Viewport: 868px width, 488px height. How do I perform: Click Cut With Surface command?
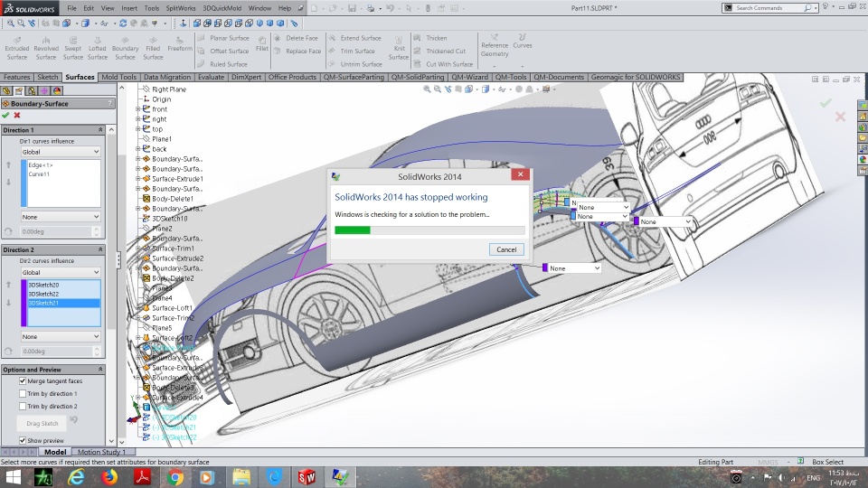click(443, 64)
